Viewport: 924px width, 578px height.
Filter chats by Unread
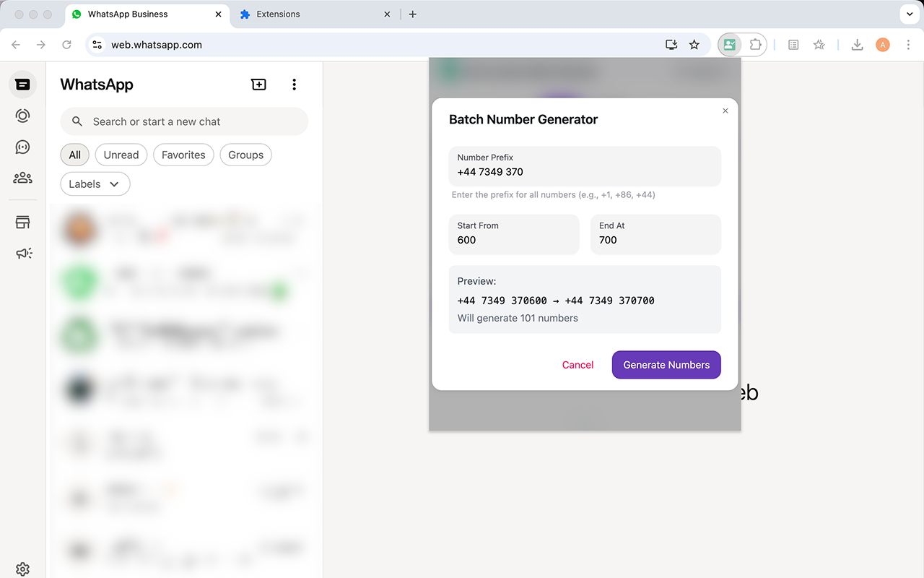pyautogui.click(x=121, y=155)
